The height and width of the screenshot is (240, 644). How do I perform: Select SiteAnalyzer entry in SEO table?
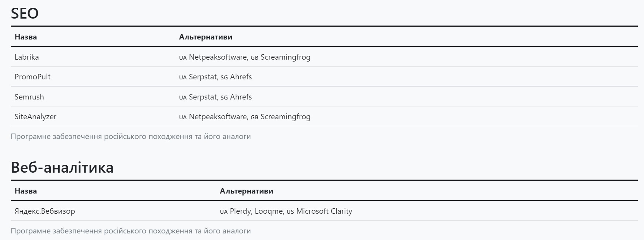[x=36, y=117]
